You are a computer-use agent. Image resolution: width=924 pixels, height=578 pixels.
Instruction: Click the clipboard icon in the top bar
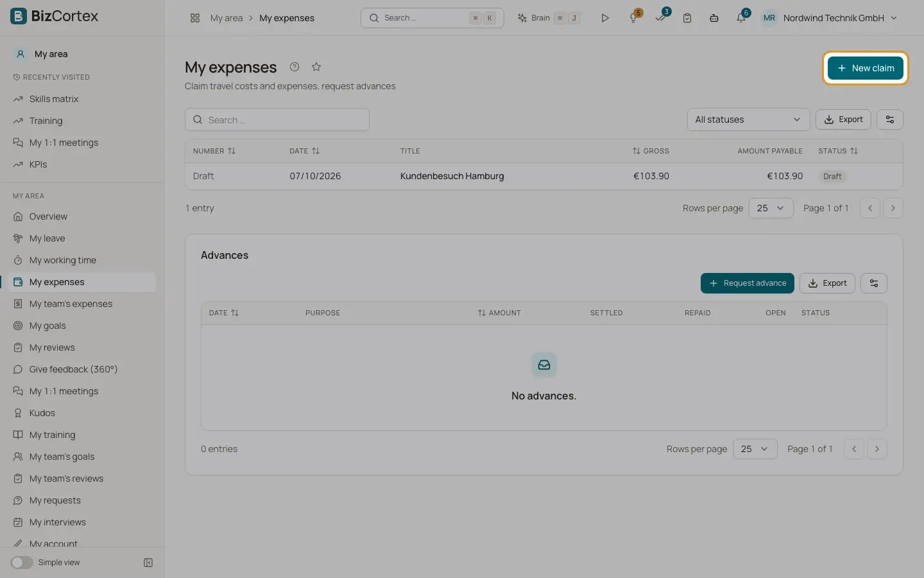(x=687, y=18)
